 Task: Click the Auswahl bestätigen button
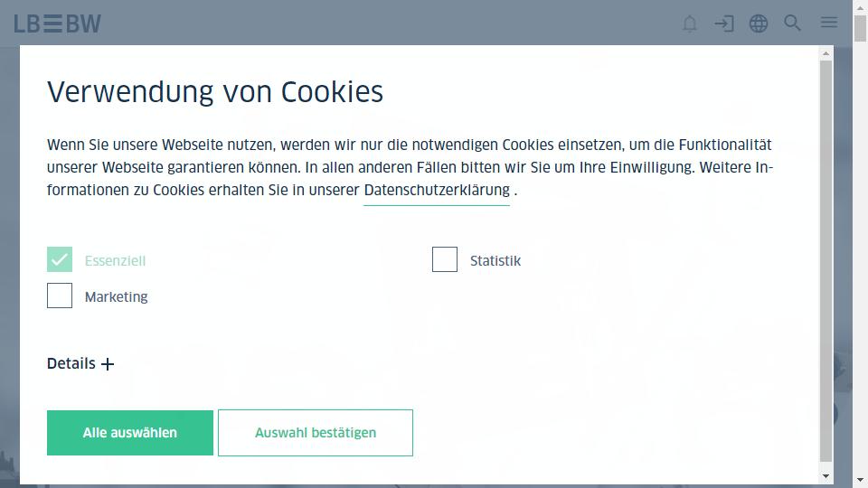(316, 433)
